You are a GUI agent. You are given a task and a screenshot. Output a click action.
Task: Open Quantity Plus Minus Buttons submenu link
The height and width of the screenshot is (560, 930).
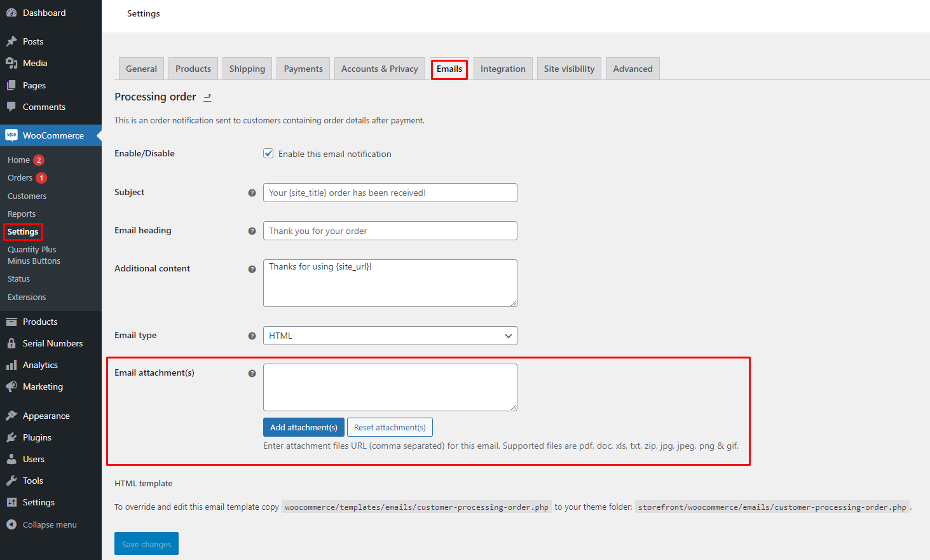pos(34,256)
